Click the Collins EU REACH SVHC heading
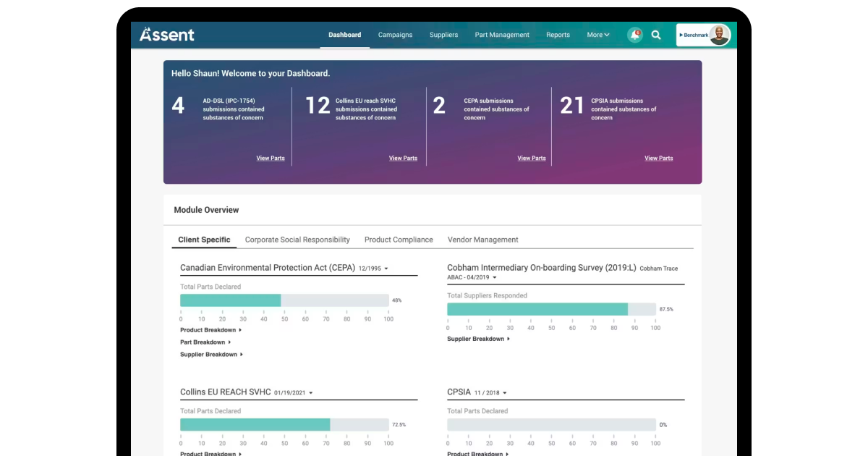Screen dimensions: 868x456 [226, 392]
